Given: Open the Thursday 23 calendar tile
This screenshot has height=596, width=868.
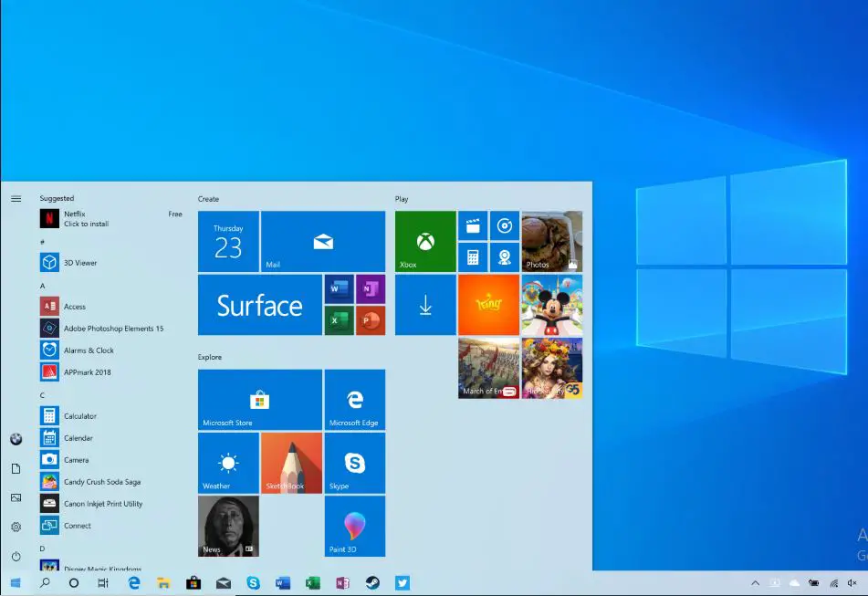Looking at the screenshot, I should click(228, 241).
